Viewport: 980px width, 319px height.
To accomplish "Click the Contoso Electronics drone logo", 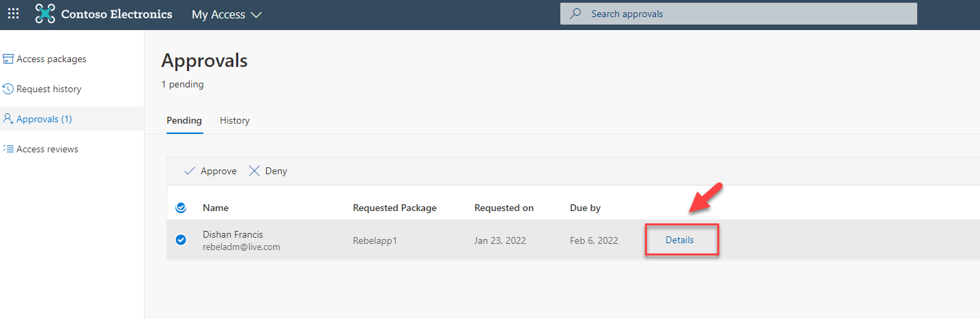I will tap(45, 14).
